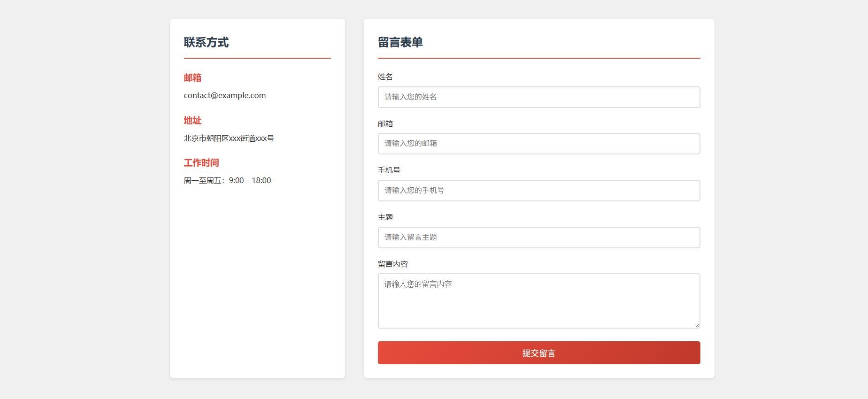
Task: Click the 留言内容 field label
Action: [393, 264]
